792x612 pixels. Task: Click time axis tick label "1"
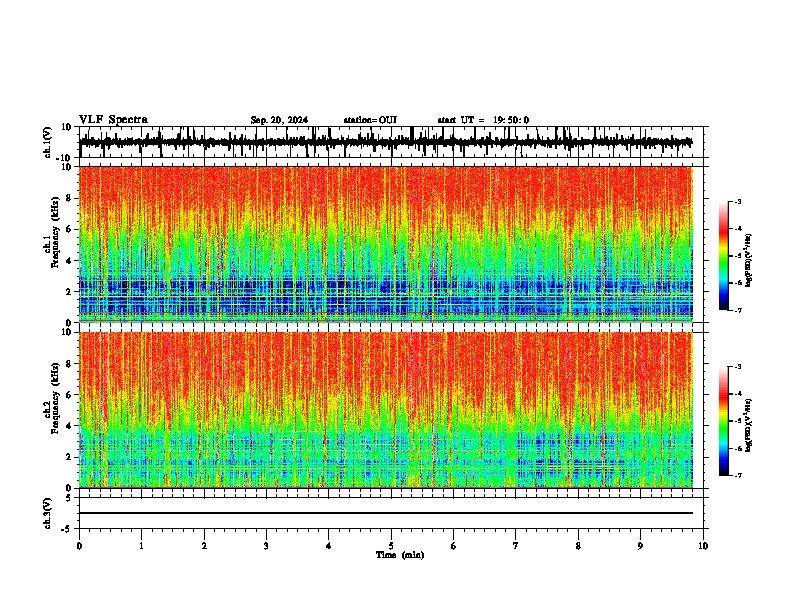[141, 546]
